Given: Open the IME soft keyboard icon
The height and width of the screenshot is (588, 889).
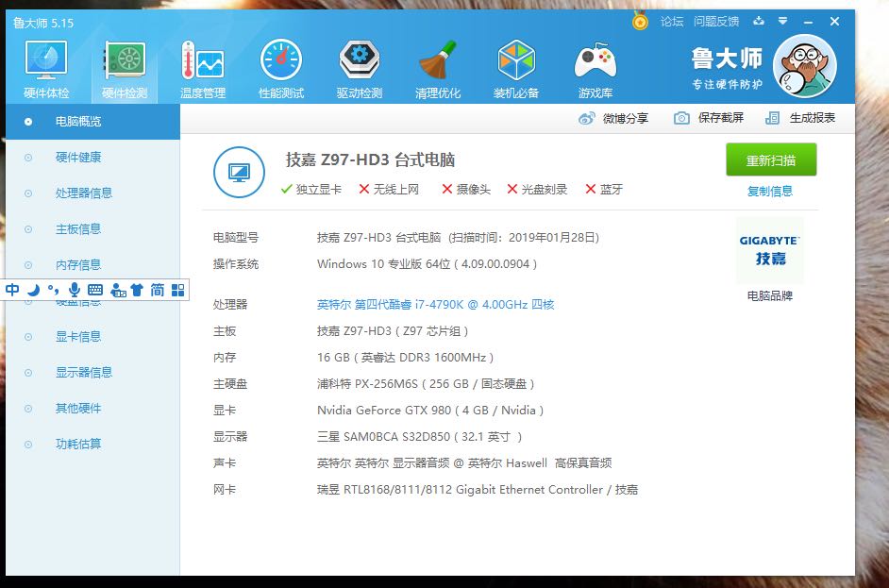Looking at the screenshot, I should click(x=95, y=291).
